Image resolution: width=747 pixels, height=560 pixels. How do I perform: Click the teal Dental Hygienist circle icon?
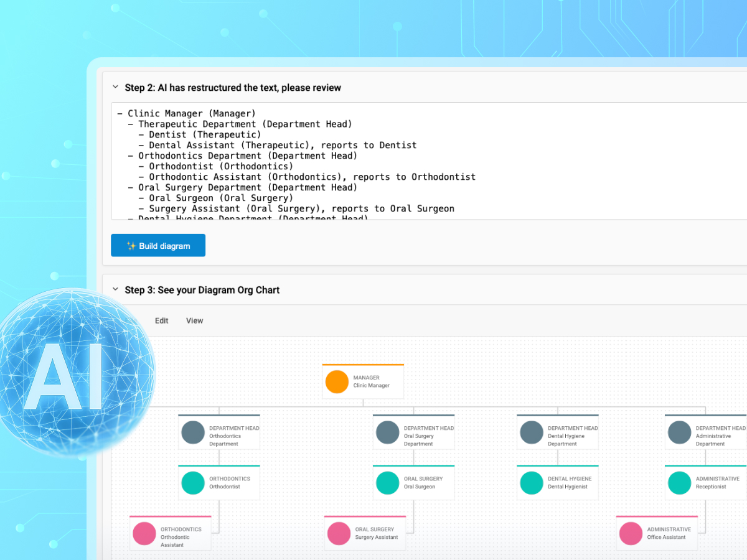point(531,483)
